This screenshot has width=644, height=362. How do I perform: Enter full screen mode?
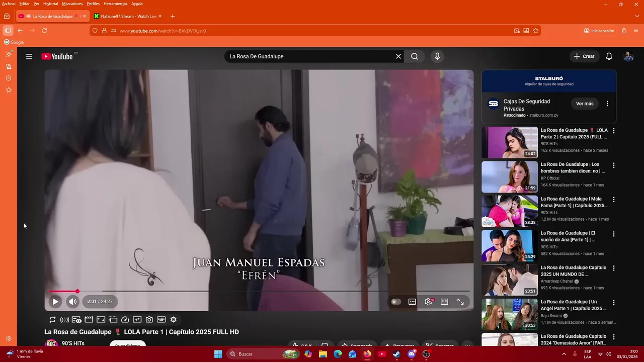coord(460,302)
